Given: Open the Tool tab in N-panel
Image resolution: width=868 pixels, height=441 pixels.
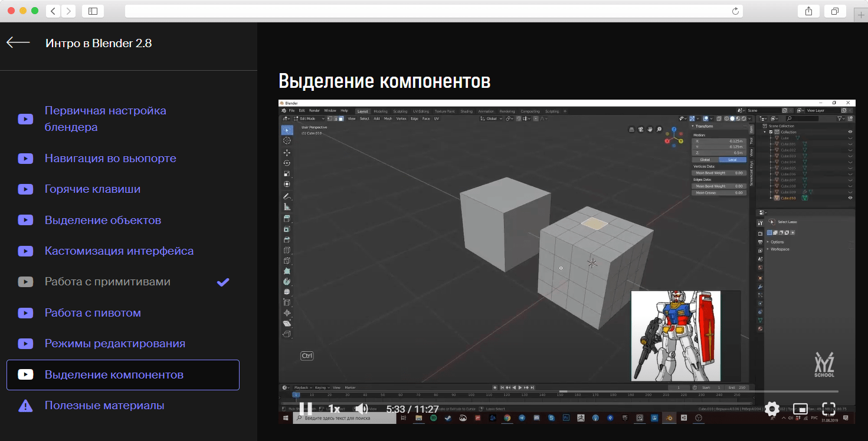Looking at the screenshot, I should click(x=751, y=141).
